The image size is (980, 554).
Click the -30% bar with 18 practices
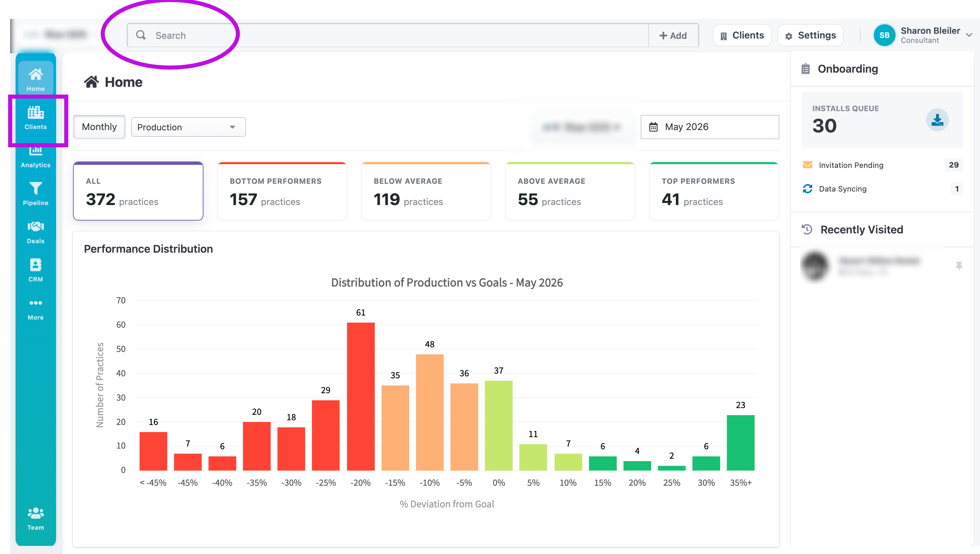tap(291, 449)
